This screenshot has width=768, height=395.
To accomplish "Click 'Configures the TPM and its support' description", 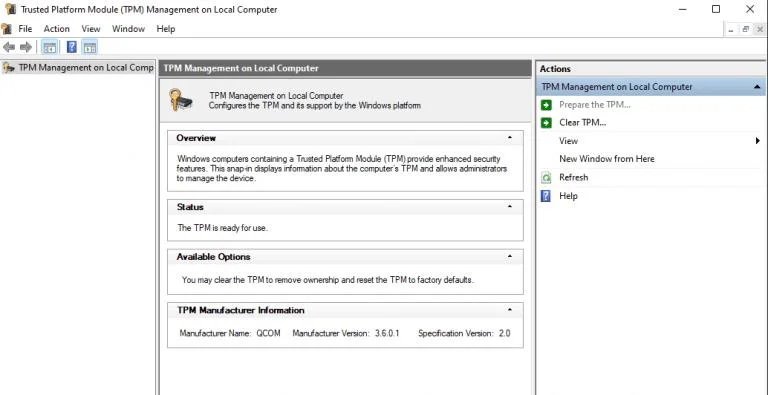I will (x=314, y=105).
